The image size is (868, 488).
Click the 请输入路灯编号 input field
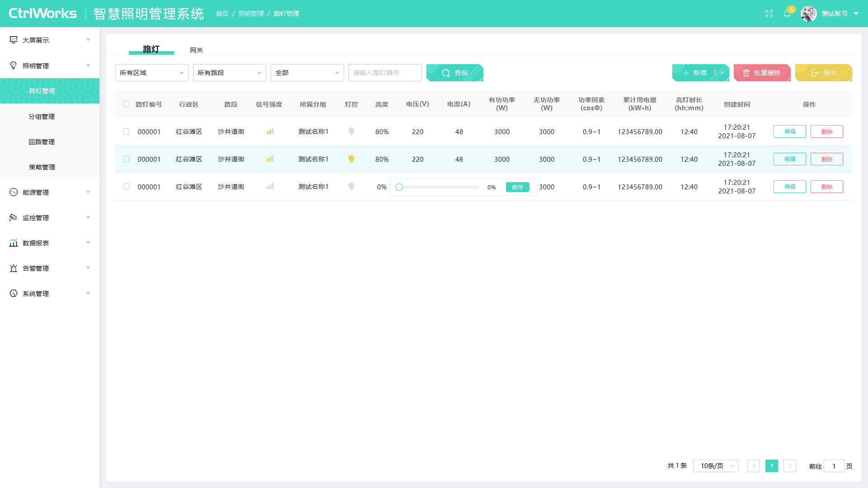click(x=385, y=73)
